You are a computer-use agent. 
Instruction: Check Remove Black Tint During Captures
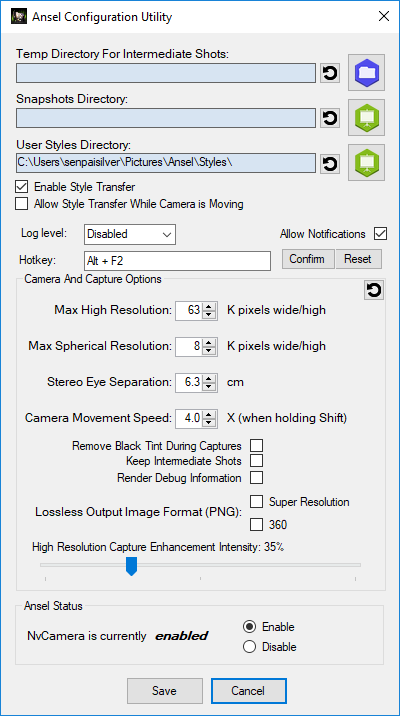point(257,446)
